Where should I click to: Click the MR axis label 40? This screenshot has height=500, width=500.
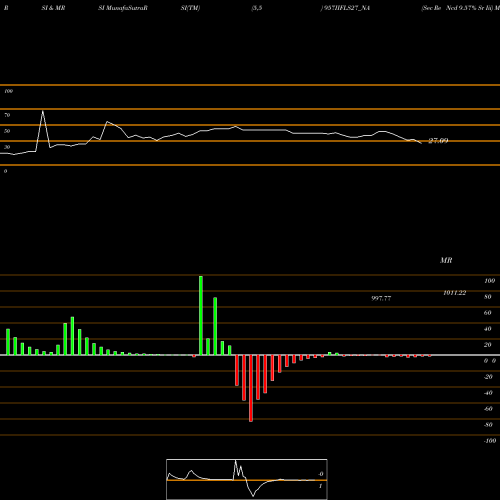488,329
